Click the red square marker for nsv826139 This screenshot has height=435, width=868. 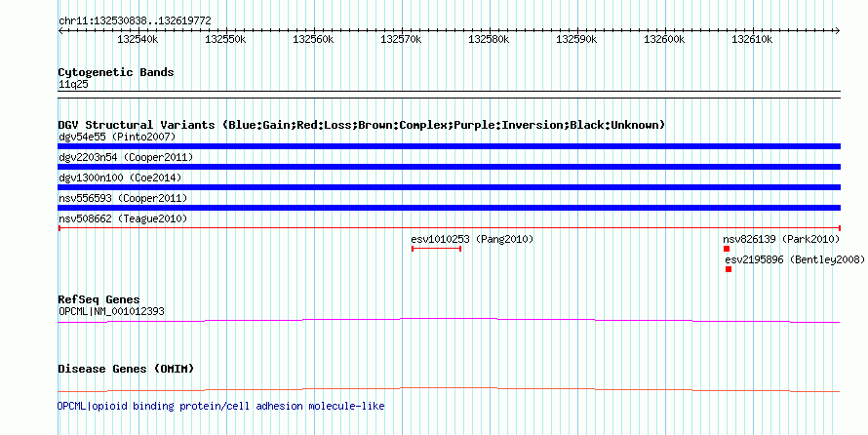click(x=727, y=249)
